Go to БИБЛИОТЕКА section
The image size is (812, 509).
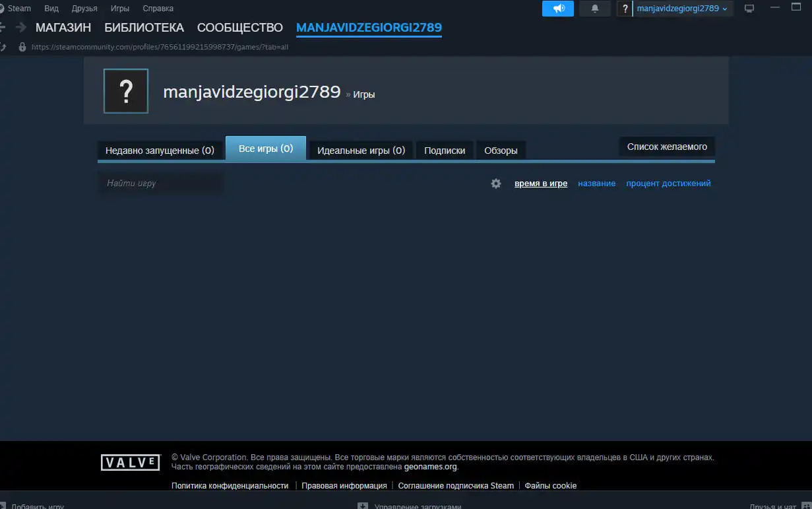pyautogui.click(x=144, y=28)
